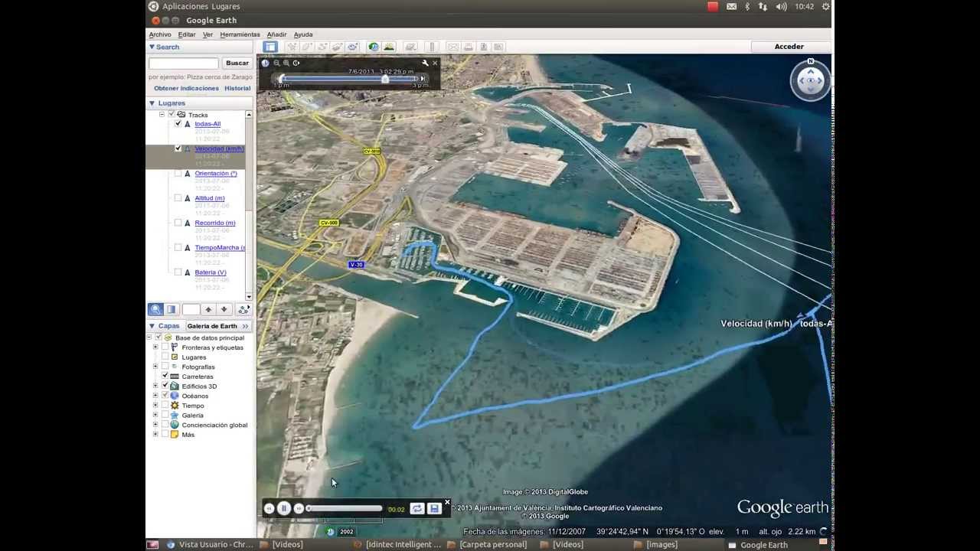Click the Buscar search button
This screenshot has width=980, height=551.
pos(237,63)
